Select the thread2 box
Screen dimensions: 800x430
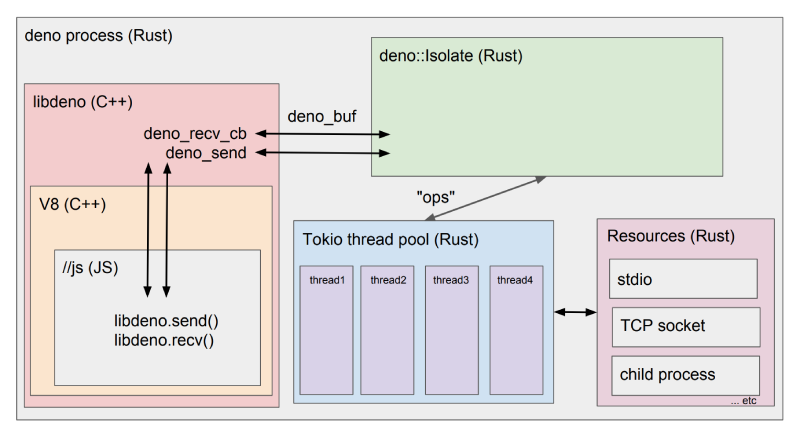(387, 330)
